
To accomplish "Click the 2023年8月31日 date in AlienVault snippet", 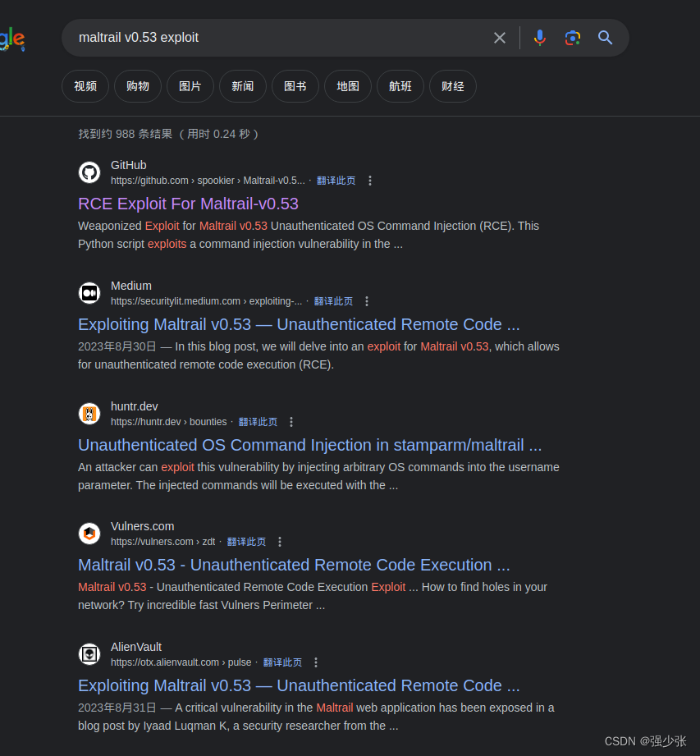I will tap(117, 708).
